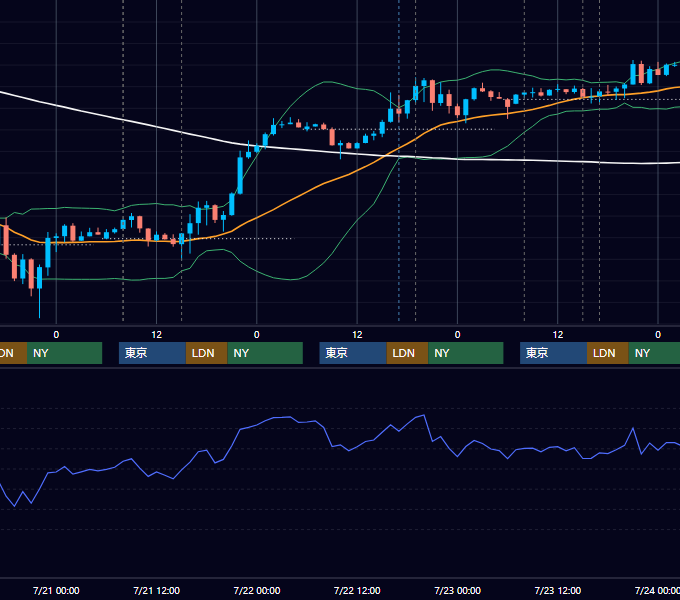Click hour marker 0 for 7/24
This screenshot has height=600, width=680.
(658, 335)
